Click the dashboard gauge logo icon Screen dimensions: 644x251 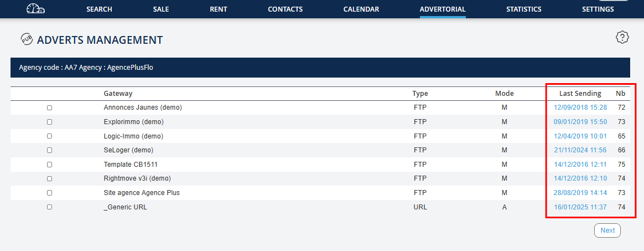click(x=35, y=9)
